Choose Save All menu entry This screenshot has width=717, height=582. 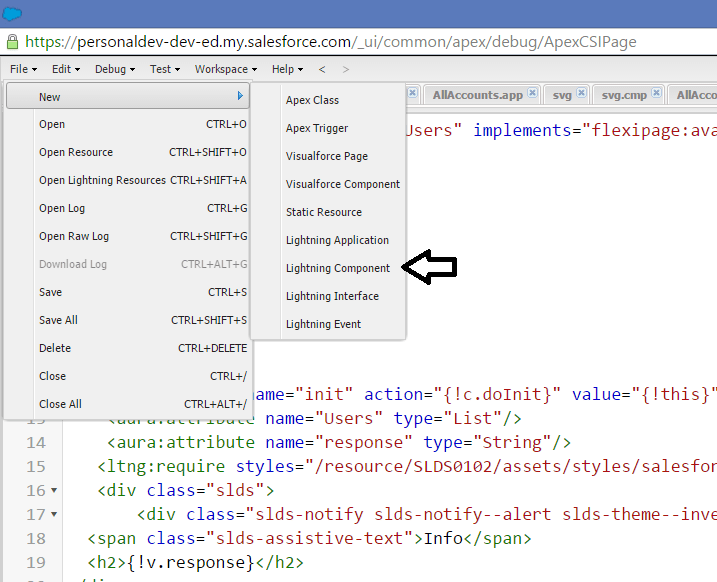pos(128,320)
